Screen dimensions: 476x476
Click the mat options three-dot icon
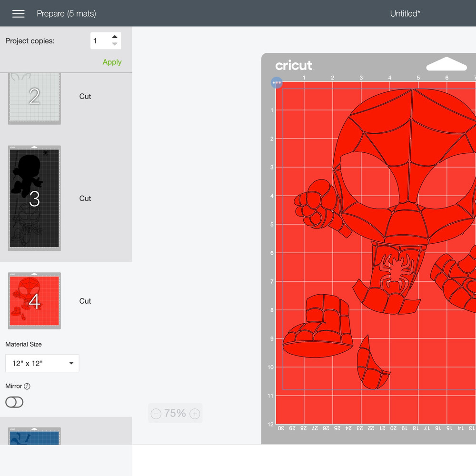(x=277, y=82)
